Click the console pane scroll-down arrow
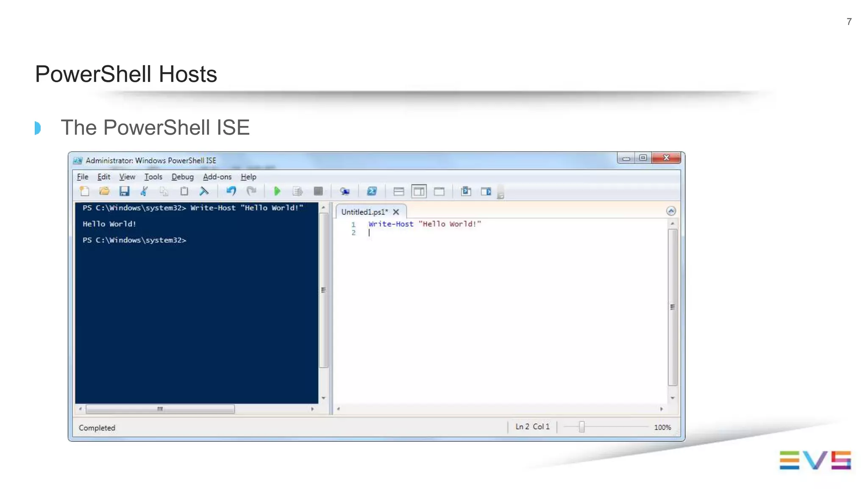The width and height of the screenshot is (868, 489). click(323, 398)
